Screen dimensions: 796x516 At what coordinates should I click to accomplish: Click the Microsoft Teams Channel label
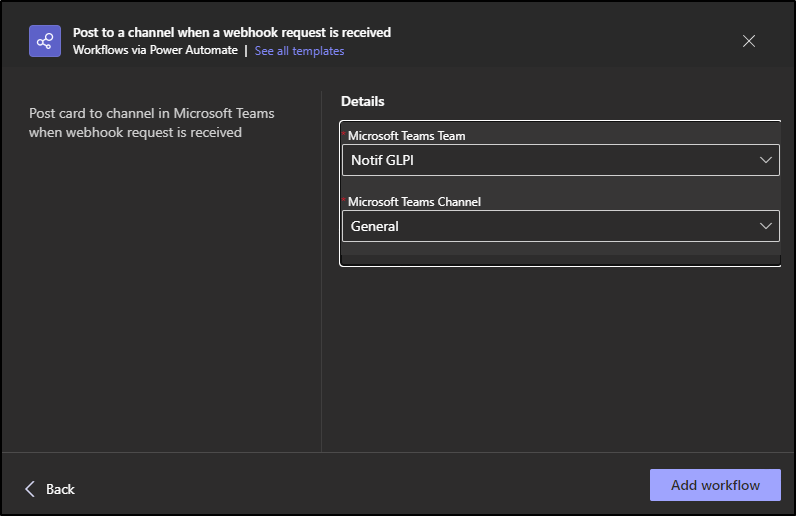[x=414, y=202]
